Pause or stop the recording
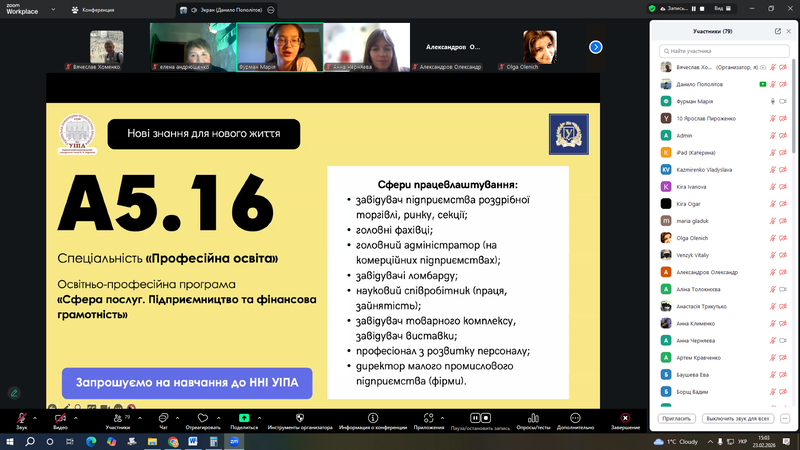This screenshot has width=800, height=450. pos(476,417)
